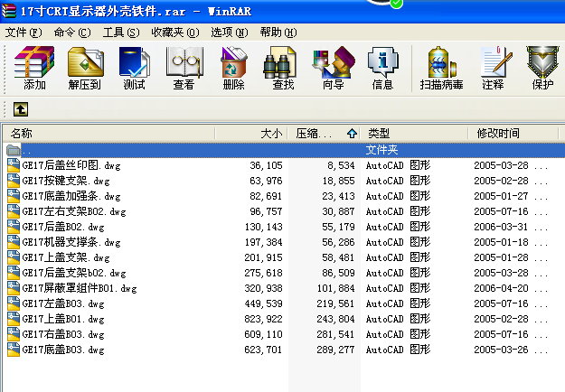Select file name GE17屏蔽罩组件B01.dwg

coord(80,288)
